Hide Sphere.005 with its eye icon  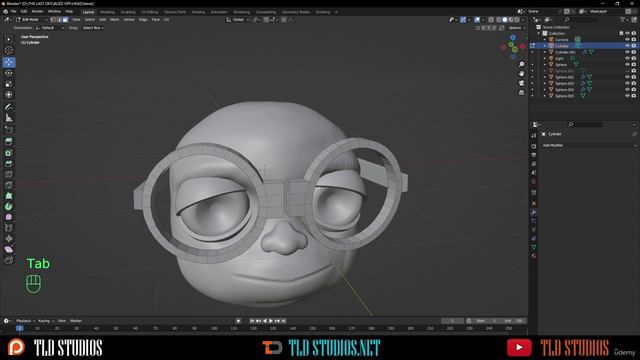click(627, 96)
